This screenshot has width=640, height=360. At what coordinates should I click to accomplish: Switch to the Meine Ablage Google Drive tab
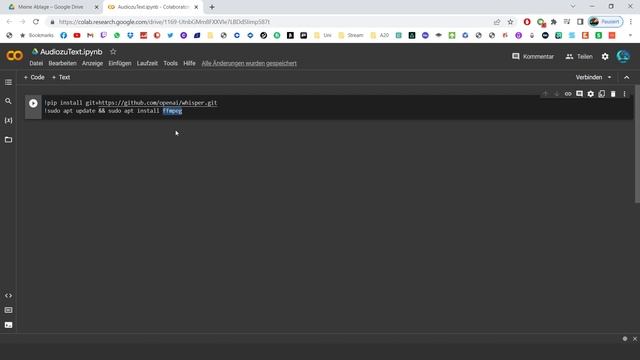click(x=51, y=7)
